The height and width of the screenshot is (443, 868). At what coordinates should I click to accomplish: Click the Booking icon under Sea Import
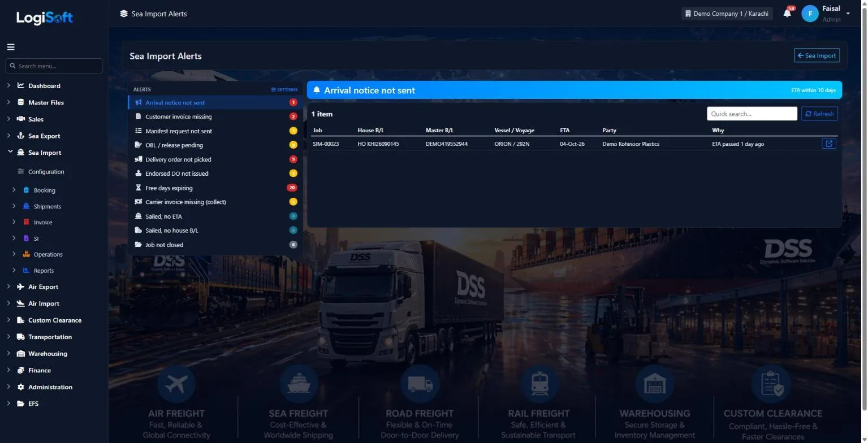(26, 190)
